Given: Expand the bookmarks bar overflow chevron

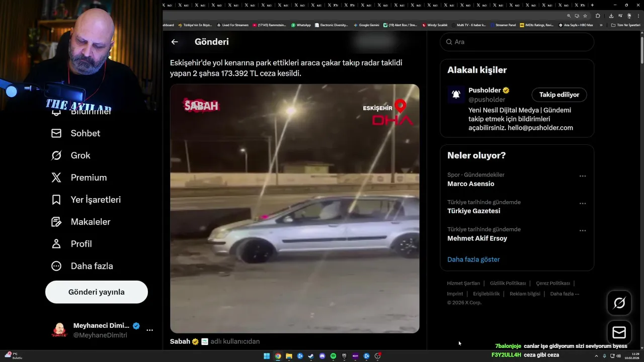Looking at the screenshot, I should pos(601,25).
